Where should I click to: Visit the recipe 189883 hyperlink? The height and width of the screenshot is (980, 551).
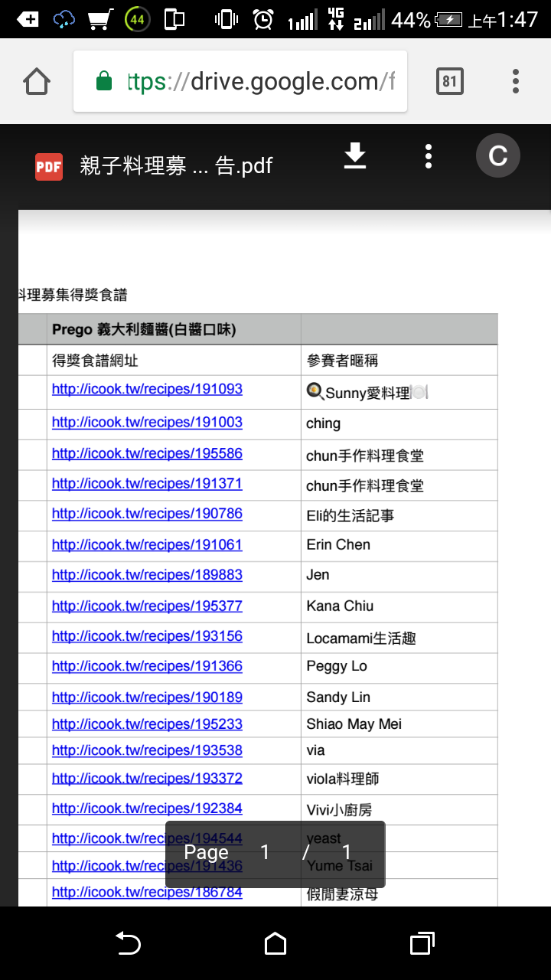point(147,575)
